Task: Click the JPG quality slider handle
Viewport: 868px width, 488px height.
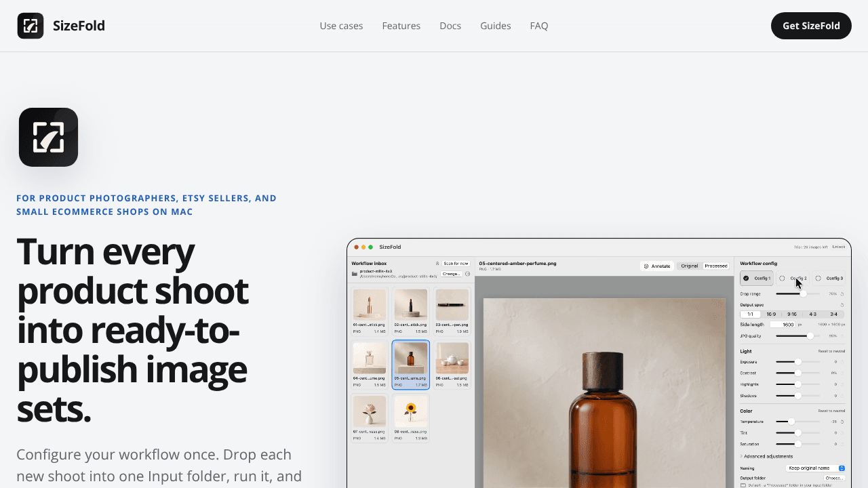Action: coord(810,335)
